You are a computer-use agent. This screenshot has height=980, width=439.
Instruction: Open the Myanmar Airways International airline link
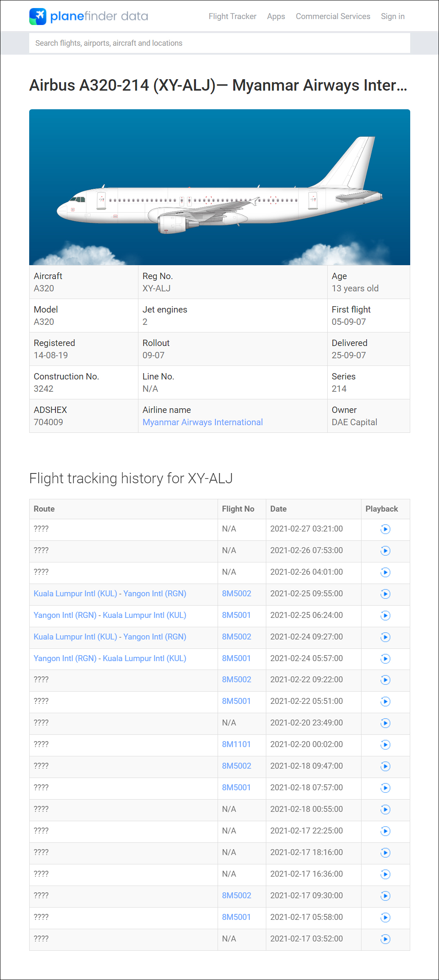pos(203,422)
